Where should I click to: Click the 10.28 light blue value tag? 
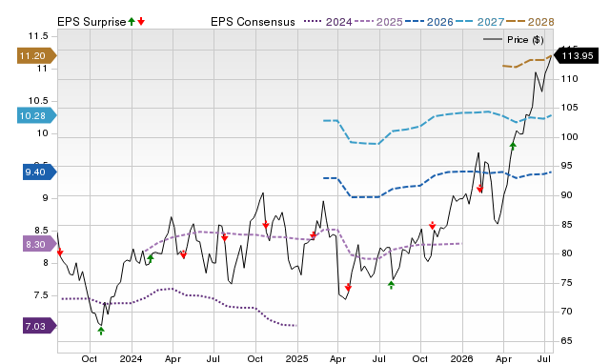tap(36, 115)
